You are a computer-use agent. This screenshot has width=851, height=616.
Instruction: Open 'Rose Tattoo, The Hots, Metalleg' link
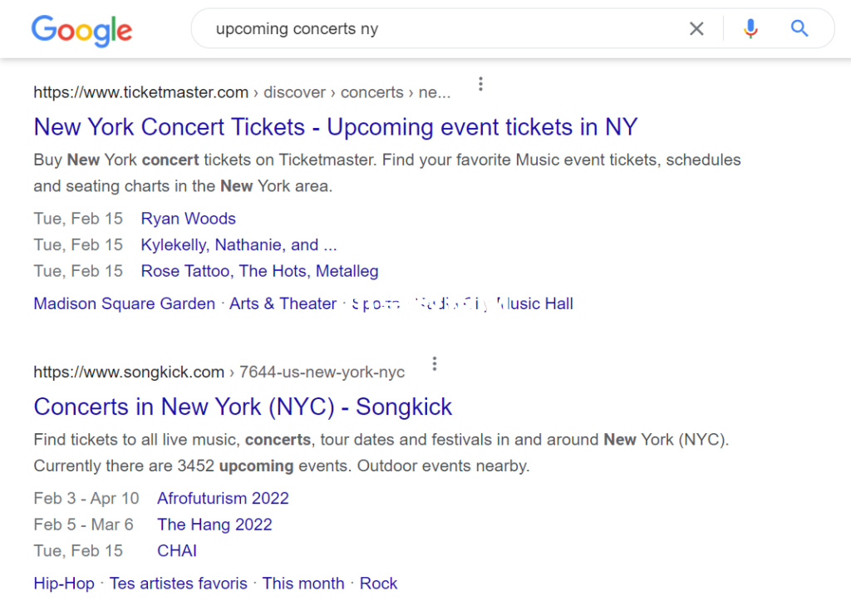(x=259, y=271)
